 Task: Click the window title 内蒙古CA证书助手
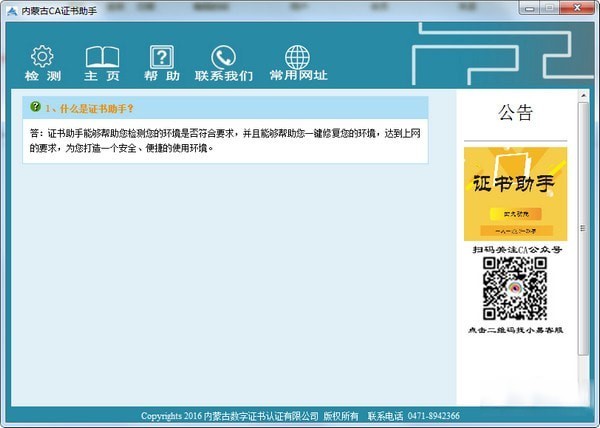(x=59, y=11)
